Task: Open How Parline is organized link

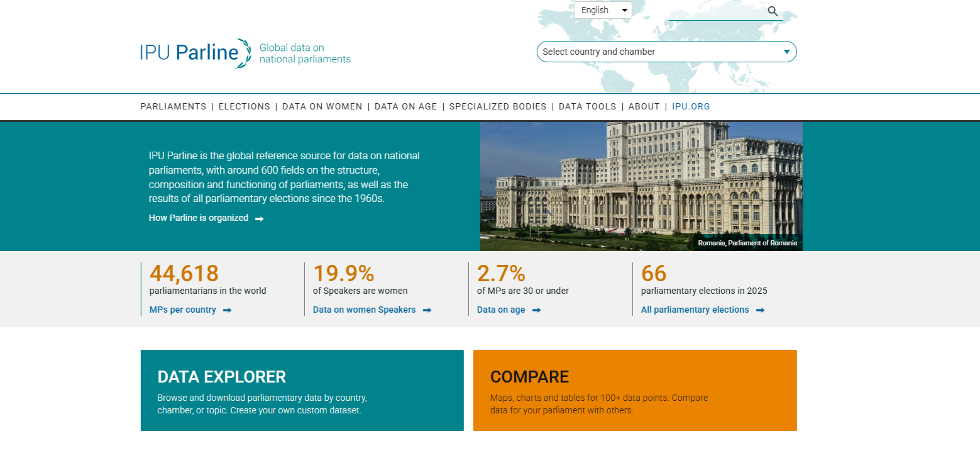Action: (199, 218)
